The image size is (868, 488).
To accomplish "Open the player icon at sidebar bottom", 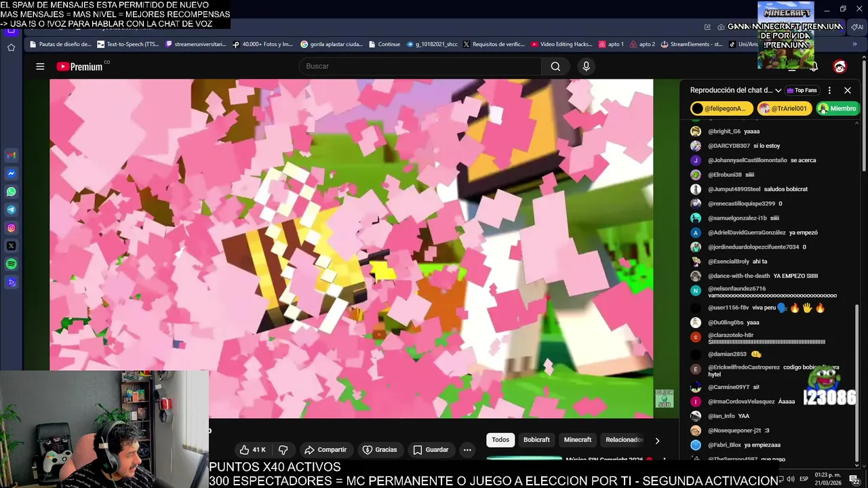I will point(11,283).
